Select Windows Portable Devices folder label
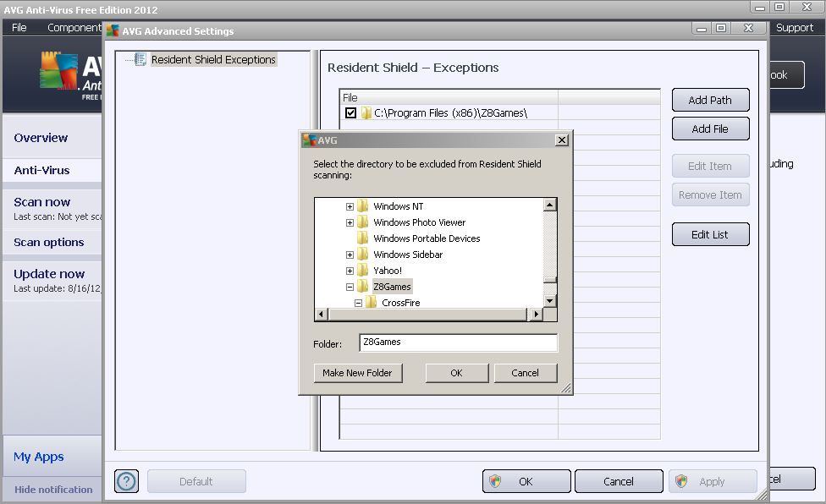 [x=427, y=238]
